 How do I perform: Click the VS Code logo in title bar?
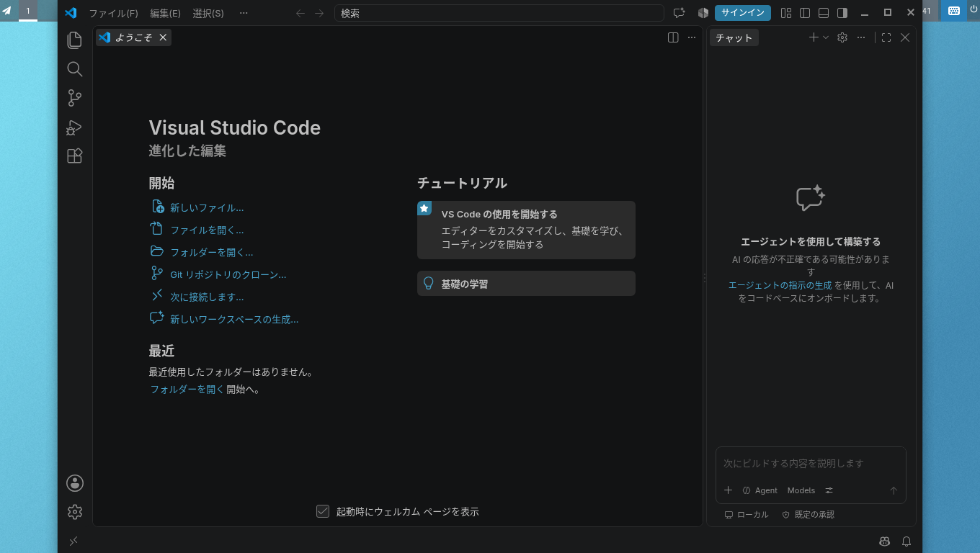(x=71, y=13)
